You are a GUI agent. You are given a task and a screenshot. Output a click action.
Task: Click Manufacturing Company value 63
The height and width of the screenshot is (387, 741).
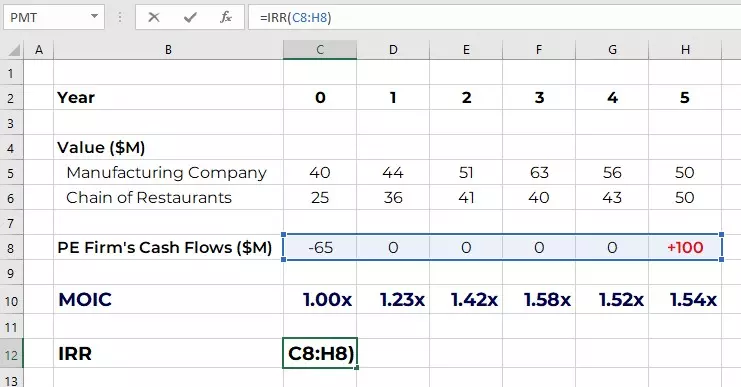coord(539,172)
